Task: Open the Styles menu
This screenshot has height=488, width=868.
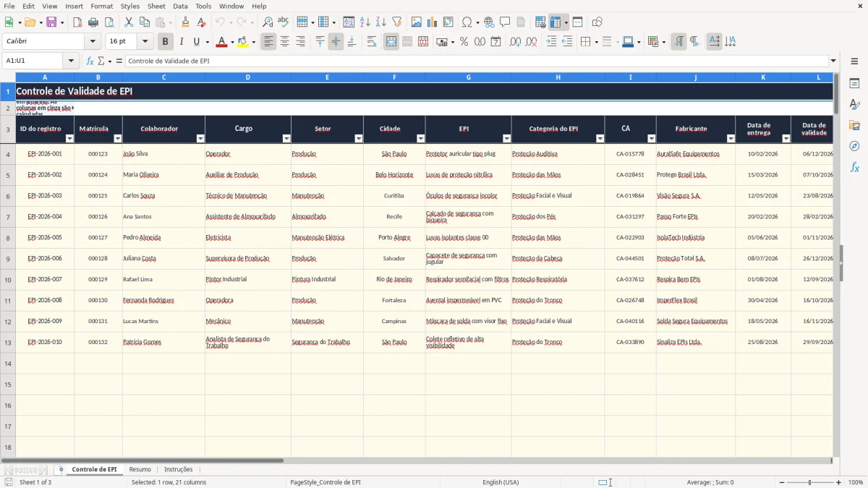Action: 130,6
